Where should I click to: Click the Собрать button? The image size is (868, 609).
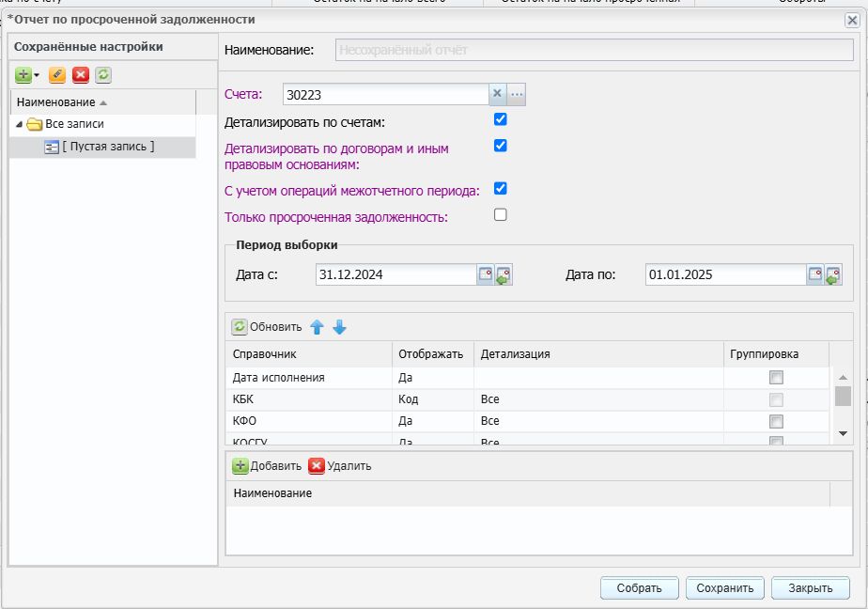point(640,588)
